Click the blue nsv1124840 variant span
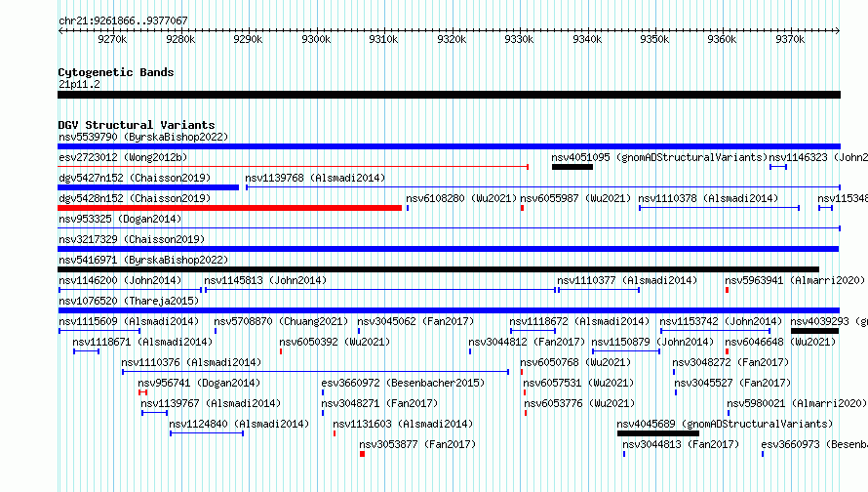Viewport: 868px width, 492px height. pos(207,433)
